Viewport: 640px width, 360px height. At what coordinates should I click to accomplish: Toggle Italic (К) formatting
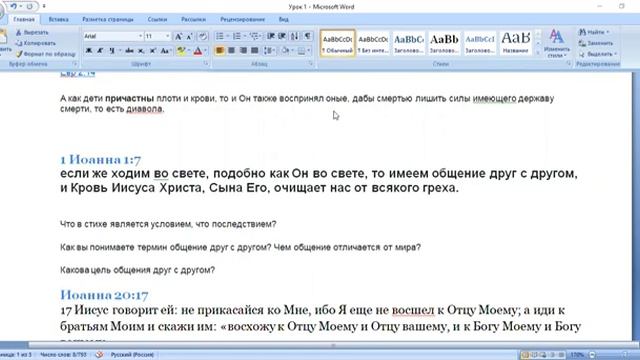[100, 51]
